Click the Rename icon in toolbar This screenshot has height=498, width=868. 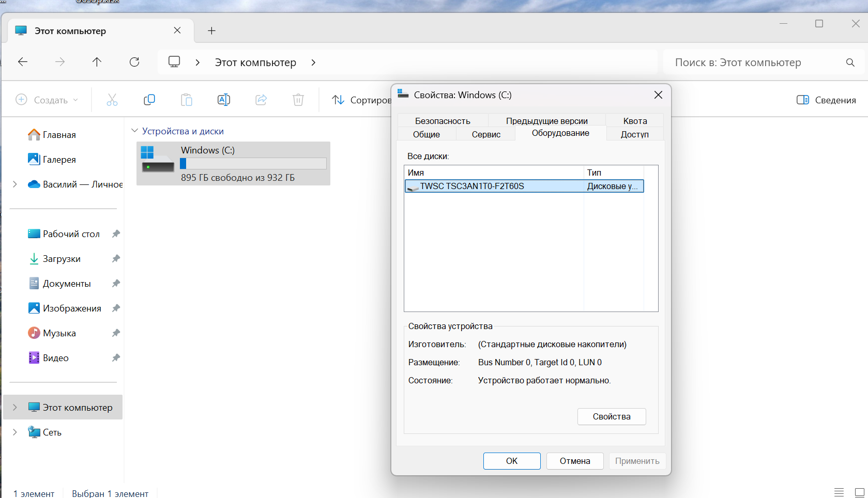(x=224, y=100)
